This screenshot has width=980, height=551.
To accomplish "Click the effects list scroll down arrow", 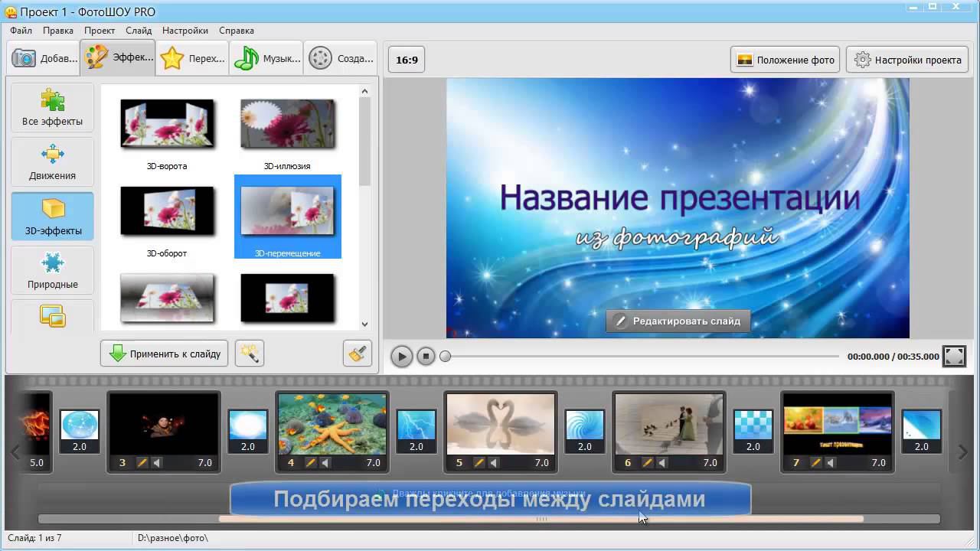I will click(364, 324).
